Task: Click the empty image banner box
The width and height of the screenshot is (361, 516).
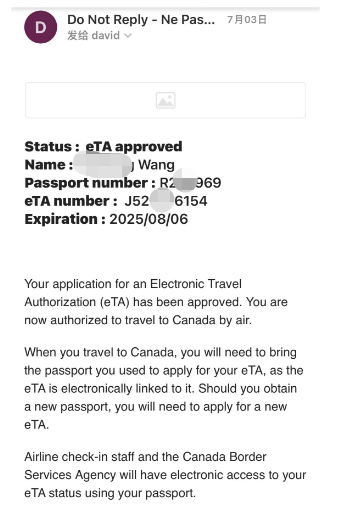Action: coord(165,100)
